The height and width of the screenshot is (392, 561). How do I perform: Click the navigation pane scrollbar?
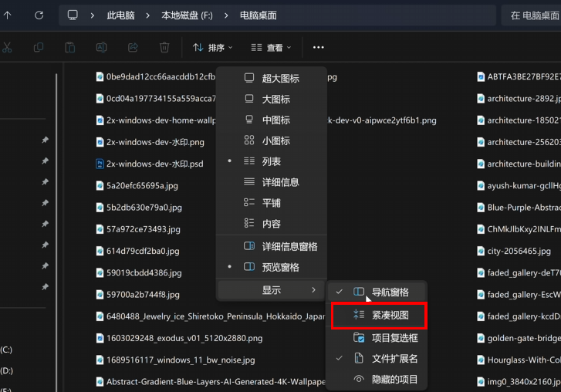56,232
